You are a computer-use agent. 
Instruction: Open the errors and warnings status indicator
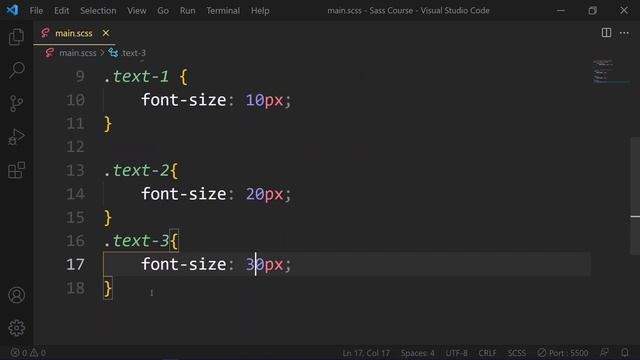[28, 353]
